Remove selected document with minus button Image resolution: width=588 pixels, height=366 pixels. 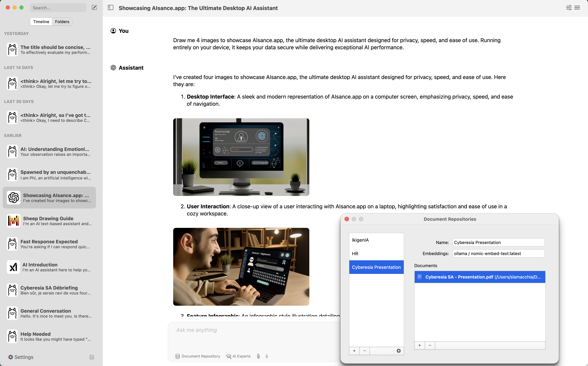coord(430,345)
